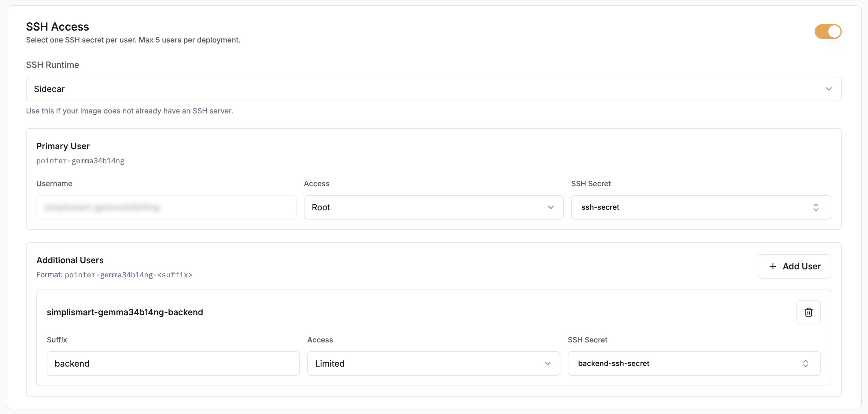
Task: Click the SSH Access heading
Action: point(57,27)
